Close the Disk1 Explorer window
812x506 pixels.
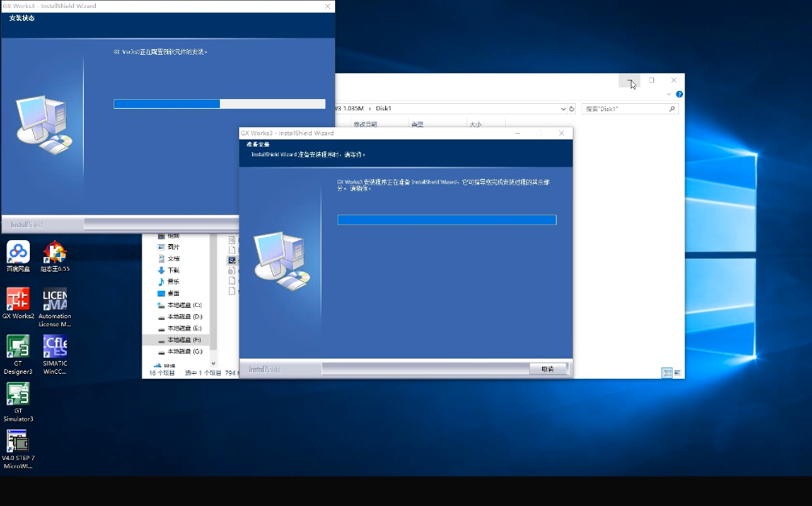pyautogui.click(x=673, y=81)
